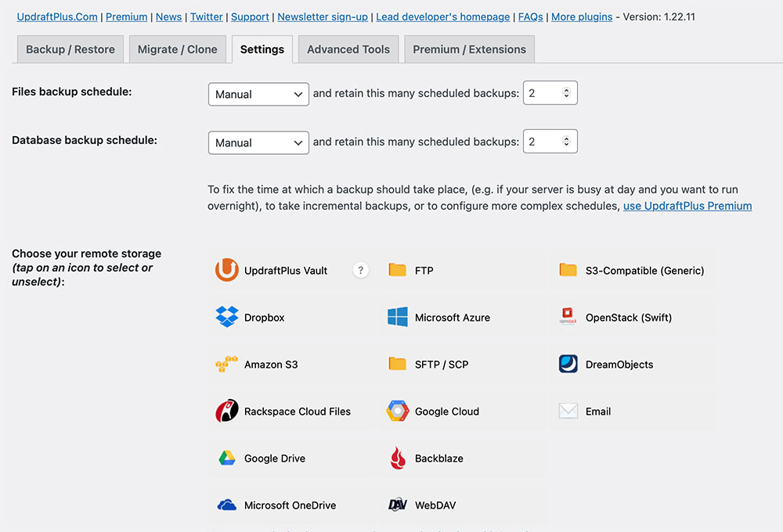Select the Google Drive storage label
Image resolution: width=783 pixels, height=532 pixels.
275,458
